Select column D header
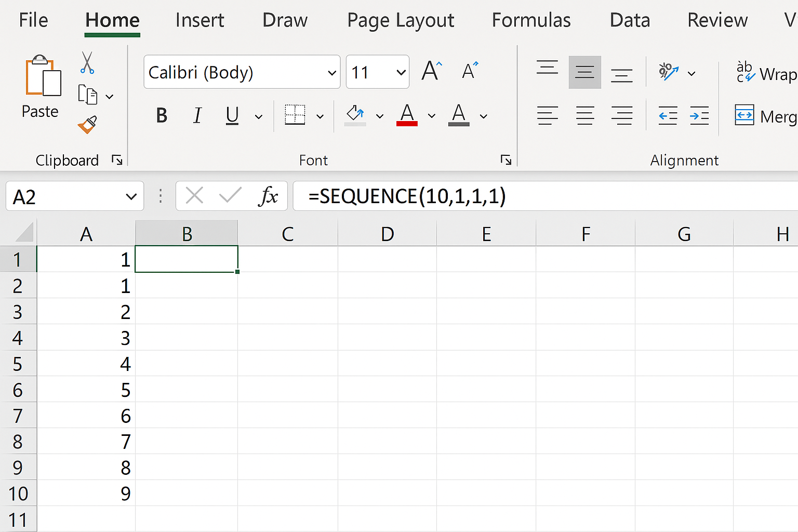The height and width of the screenshot is (532, 798). (387, 233)
